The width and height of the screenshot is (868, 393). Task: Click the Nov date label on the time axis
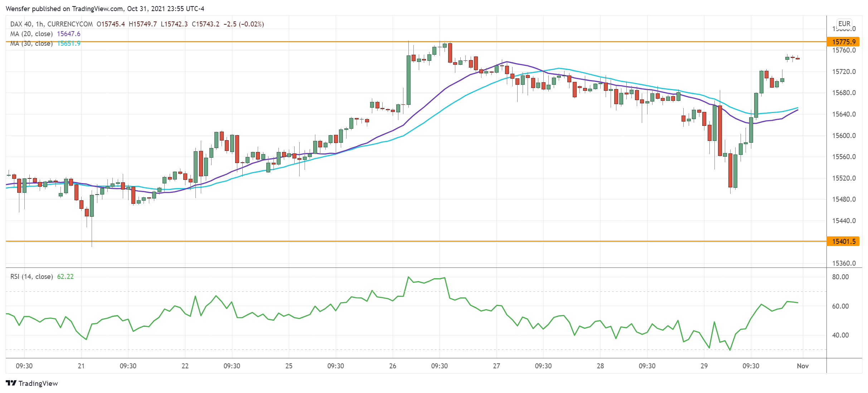(802, 366)
